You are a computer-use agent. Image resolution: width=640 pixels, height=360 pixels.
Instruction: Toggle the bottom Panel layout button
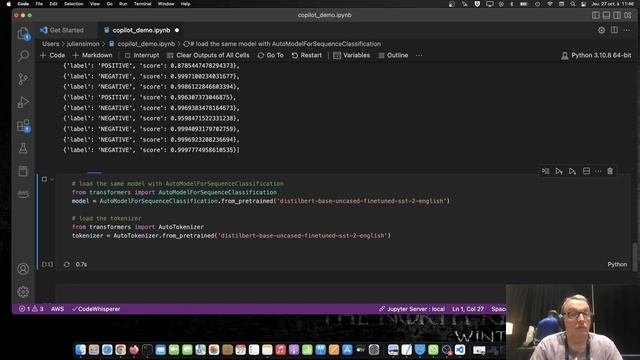pyautogui.click(x=606, y=15)
